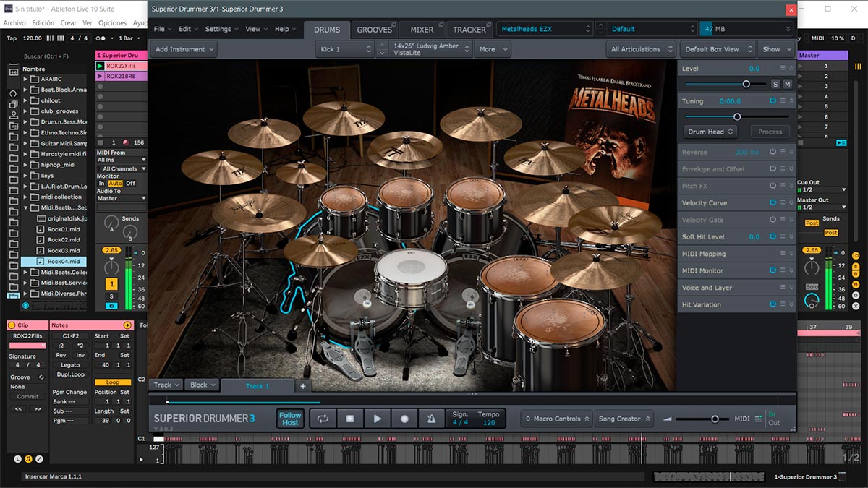The height and width of the screenshot is (488, 868).
Task: Click the master Solo cue button
Action: point(812,287)
